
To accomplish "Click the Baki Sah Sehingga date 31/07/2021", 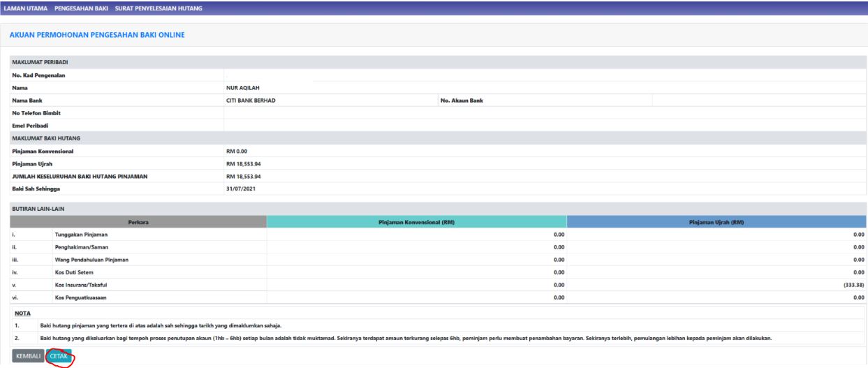I will coord(242,189).
